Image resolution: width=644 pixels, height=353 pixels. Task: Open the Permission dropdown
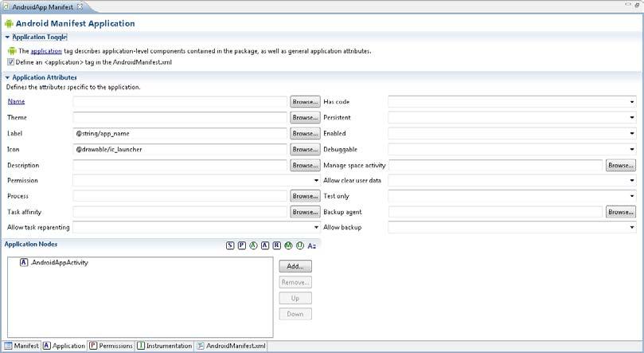point(316,180)
